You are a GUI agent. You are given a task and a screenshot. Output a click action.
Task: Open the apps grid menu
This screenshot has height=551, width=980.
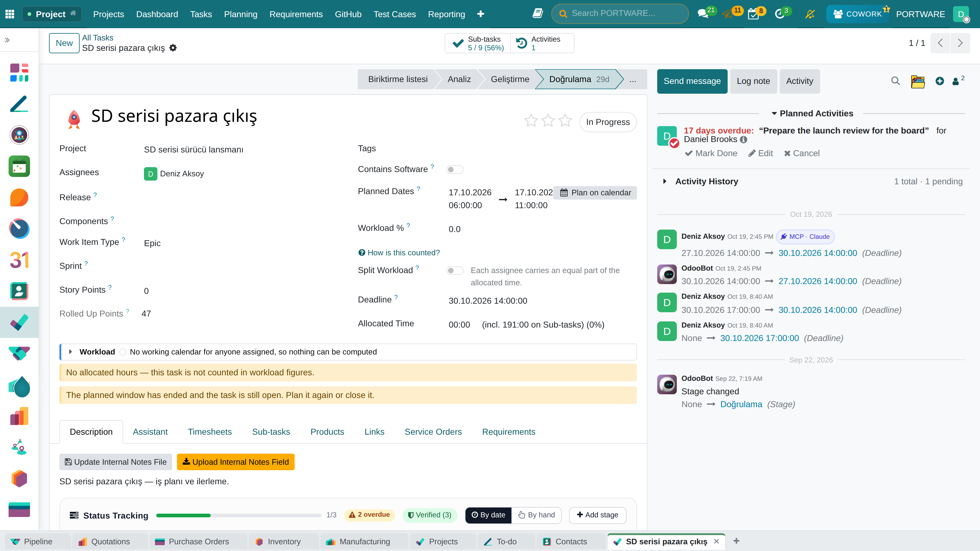click(x=10, y=14)
